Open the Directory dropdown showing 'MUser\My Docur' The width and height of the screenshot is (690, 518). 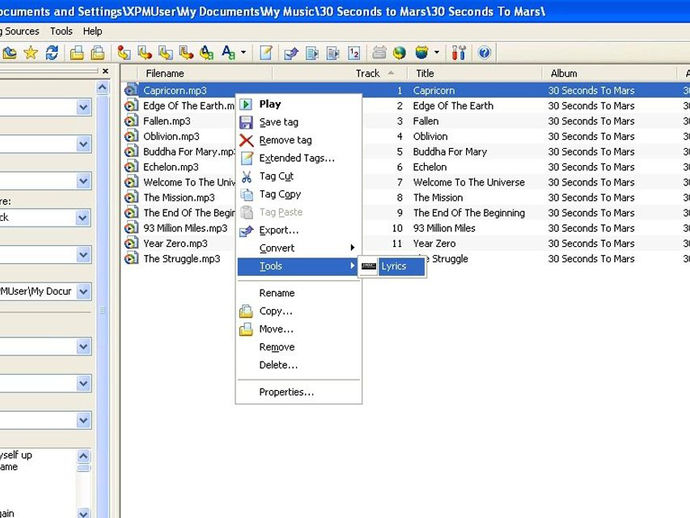(x=83, y=291)
